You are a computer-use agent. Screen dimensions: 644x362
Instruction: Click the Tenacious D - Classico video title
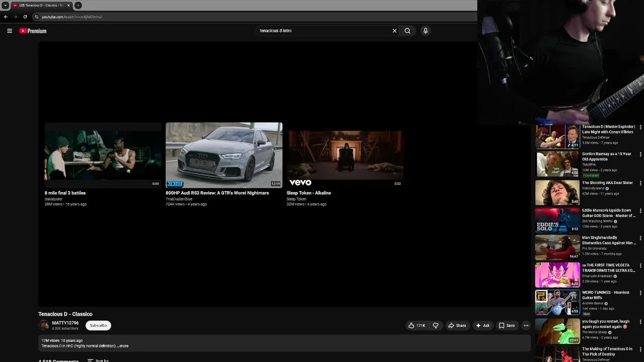[65, 314]
